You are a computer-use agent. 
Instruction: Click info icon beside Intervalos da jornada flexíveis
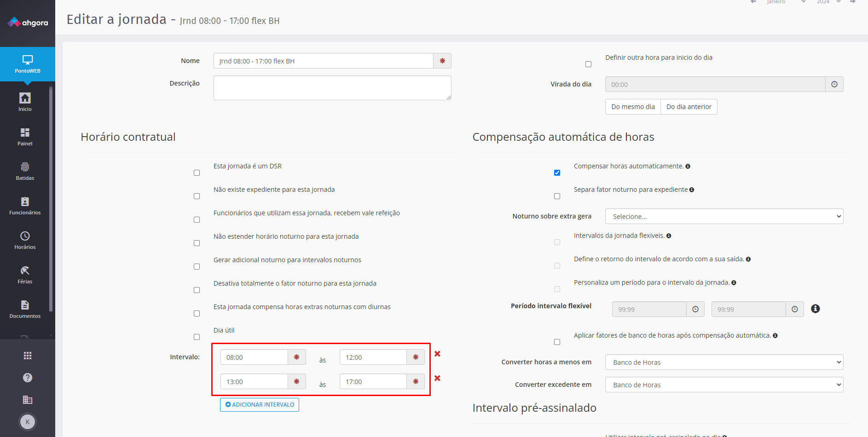669,236
